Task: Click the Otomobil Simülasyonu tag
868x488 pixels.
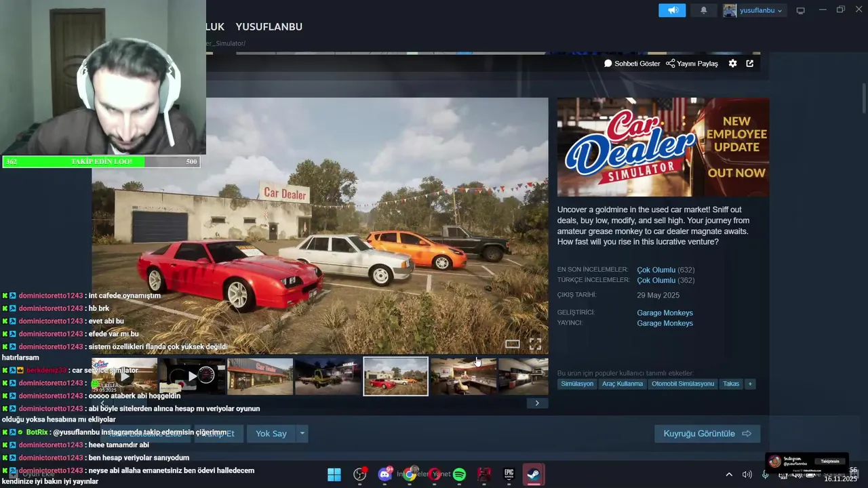Action: pyautogui.click(x=683, y=384)
